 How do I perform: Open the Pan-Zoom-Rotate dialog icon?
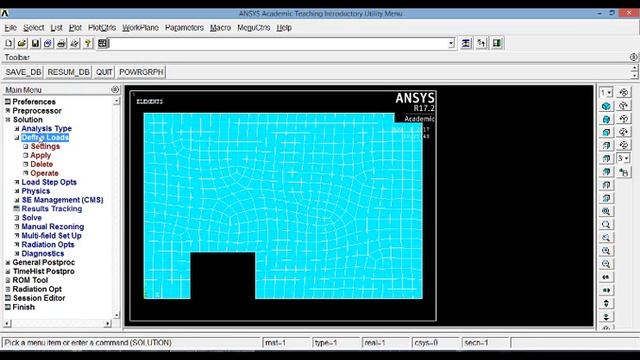coord(48,43)
